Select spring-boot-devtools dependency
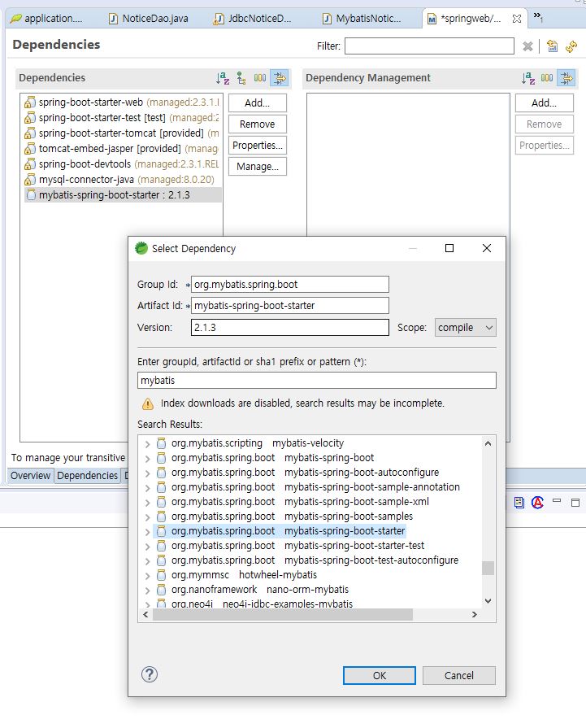This screenshot has height=728, width=586. point(122,163)
